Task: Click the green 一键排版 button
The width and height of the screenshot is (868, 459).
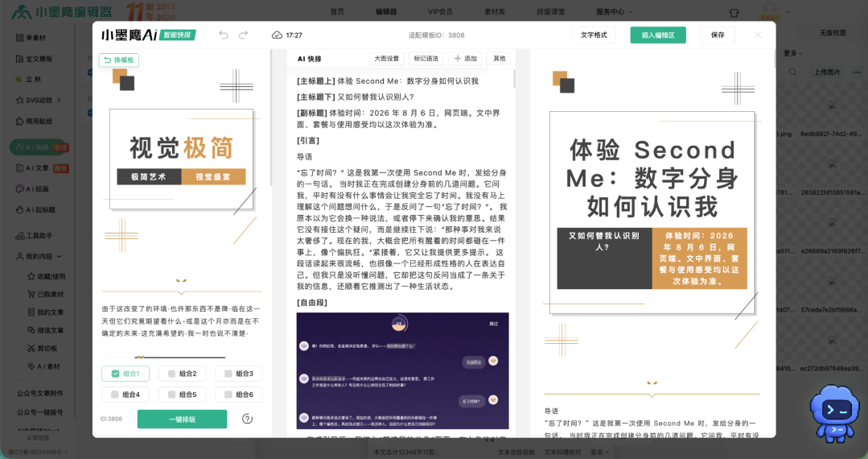Action: pyautogui.click(x=182, y=419)
